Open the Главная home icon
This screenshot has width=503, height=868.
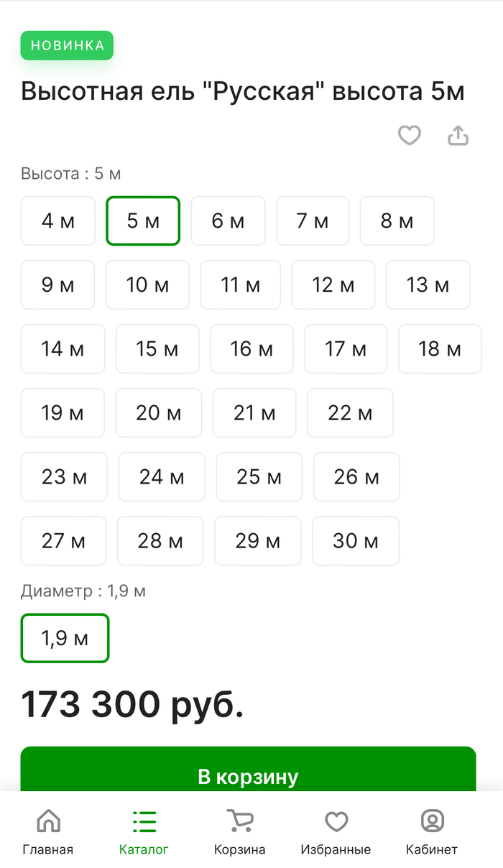(x=48, y=821)
